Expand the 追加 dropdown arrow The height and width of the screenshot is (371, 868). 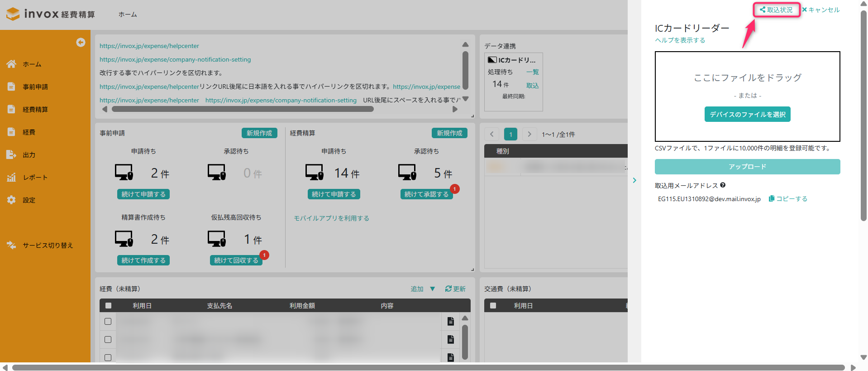click(432, 289)
